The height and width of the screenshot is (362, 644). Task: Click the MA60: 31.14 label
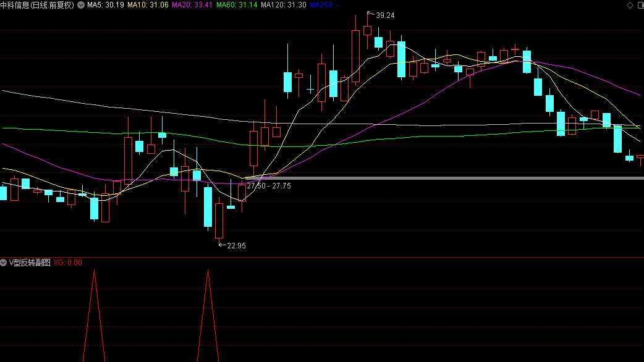point(237,5)
